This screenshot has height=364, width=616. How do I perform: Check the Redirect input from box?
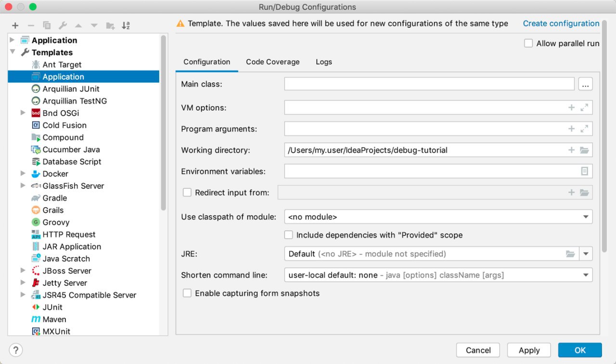pyautogui.click(x=187, y=193)
